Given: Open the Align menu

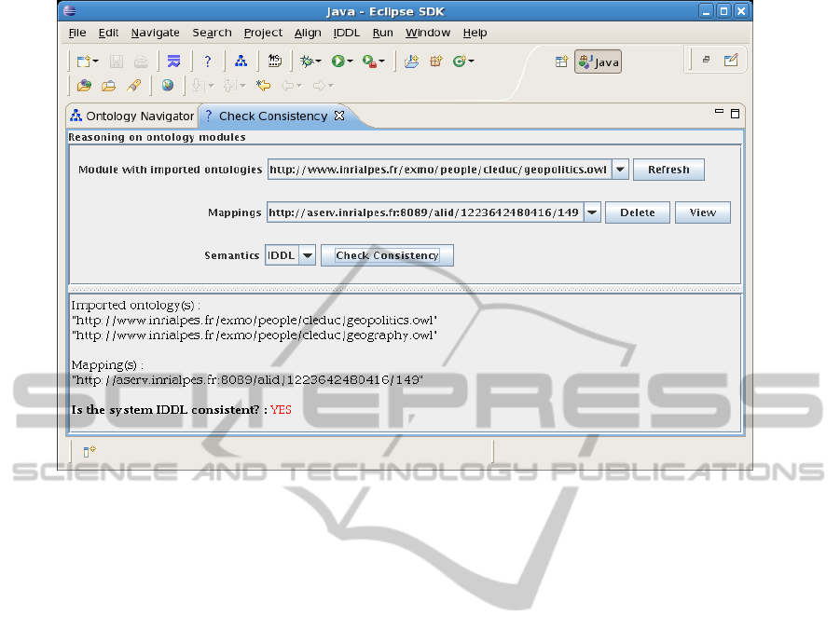Looking at the screenshot, I should [308, 33].
